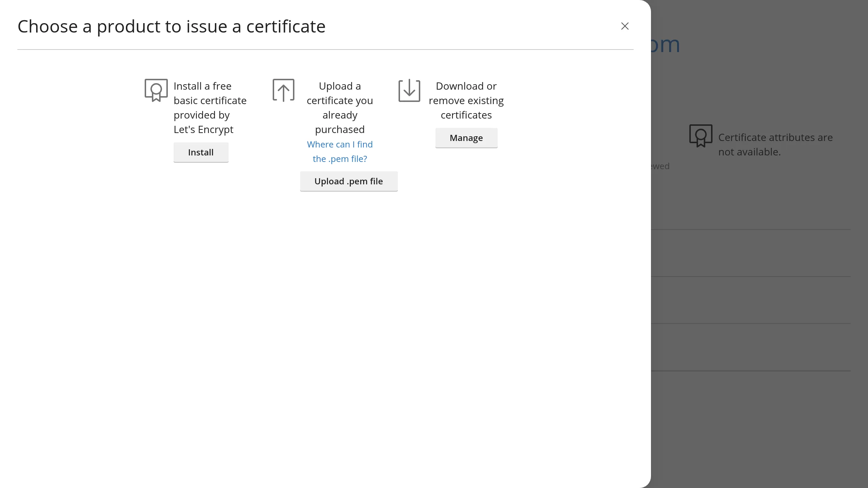Click the upload arrow icon
Image resolution: width=868 pixels, height=488 pixels.
[283, 90]
